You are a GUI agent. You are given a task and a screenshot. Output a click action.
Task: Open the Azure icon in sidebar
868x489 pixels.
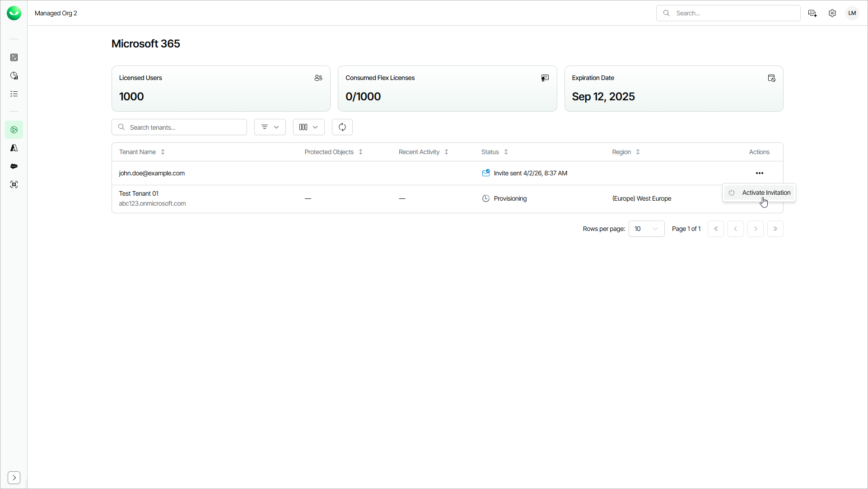coord(14,148)
